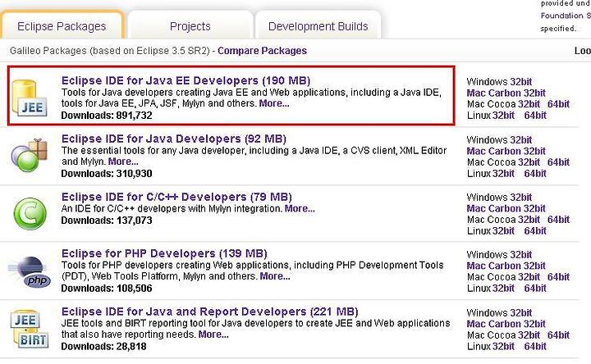Open Eclipse IDE for Java EE Developers link
This screenshot has width=591, height=364.
click(x=186, y=80)
